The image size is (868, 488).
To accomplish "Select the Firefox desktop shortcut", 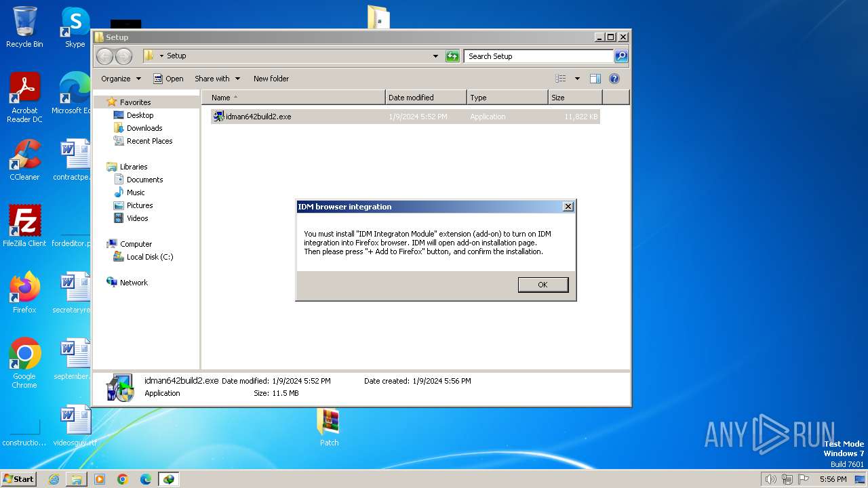I will [24, 292].
